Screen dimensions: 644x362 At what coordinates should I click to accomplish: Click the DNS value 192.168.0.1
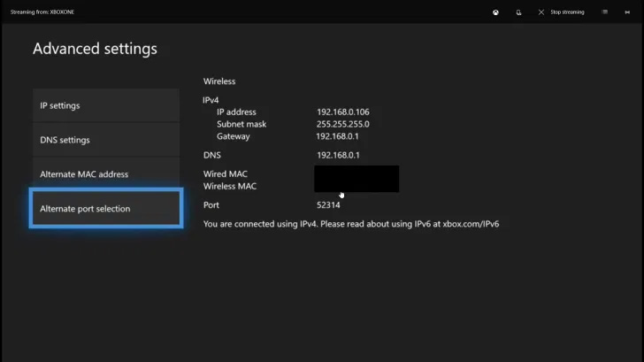coord(338,155)
